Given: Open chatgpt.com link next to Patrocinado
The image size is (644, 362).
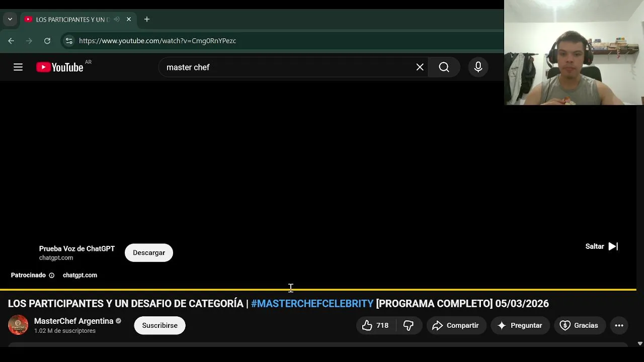Looking at the screenshot, I should pyautogui.click(x=80, y=275).
